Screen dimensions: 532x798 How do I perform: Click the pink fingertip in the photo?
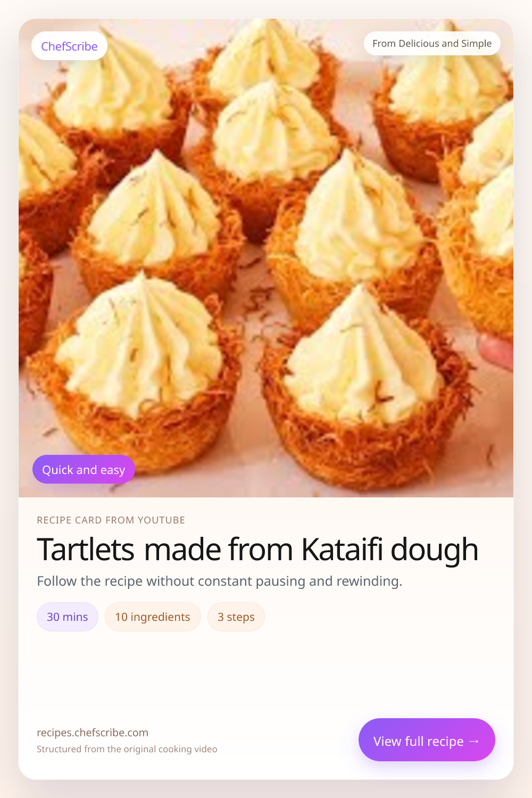(x=496, y=352)
